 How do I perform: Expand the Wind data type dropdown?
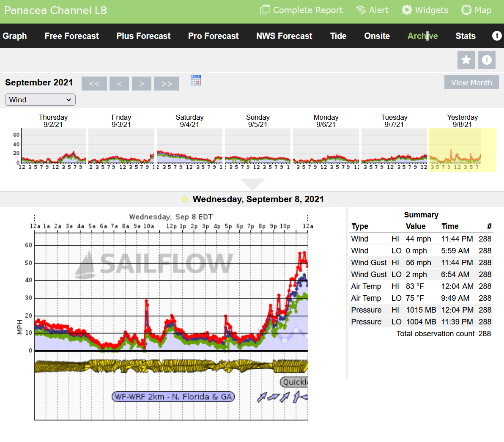[40, 100]
